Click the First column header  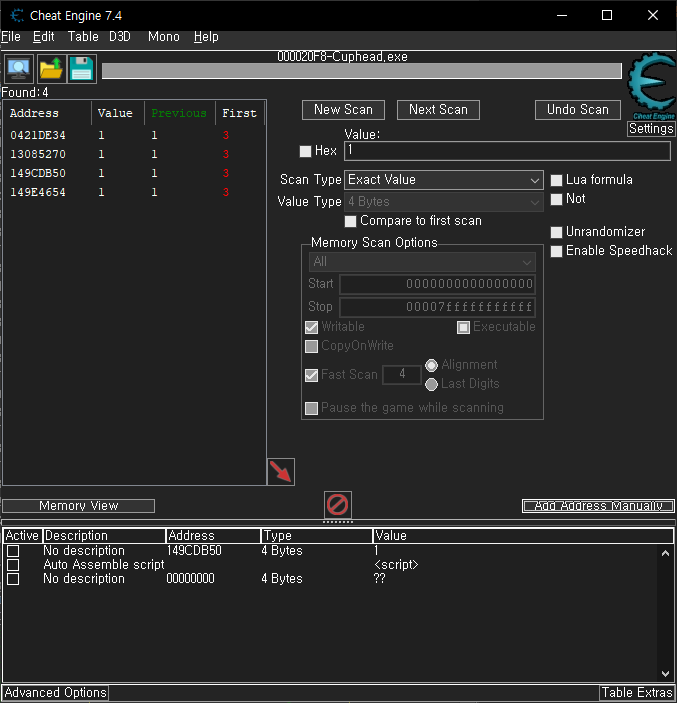(240, 113)
